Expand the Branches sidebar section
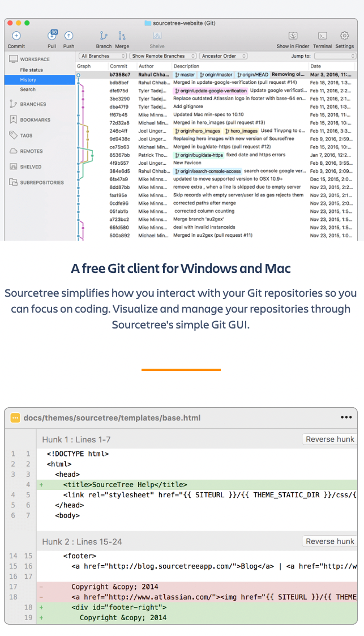The height and width of the screenshot is (636, 364). click(x=33, y=104)
